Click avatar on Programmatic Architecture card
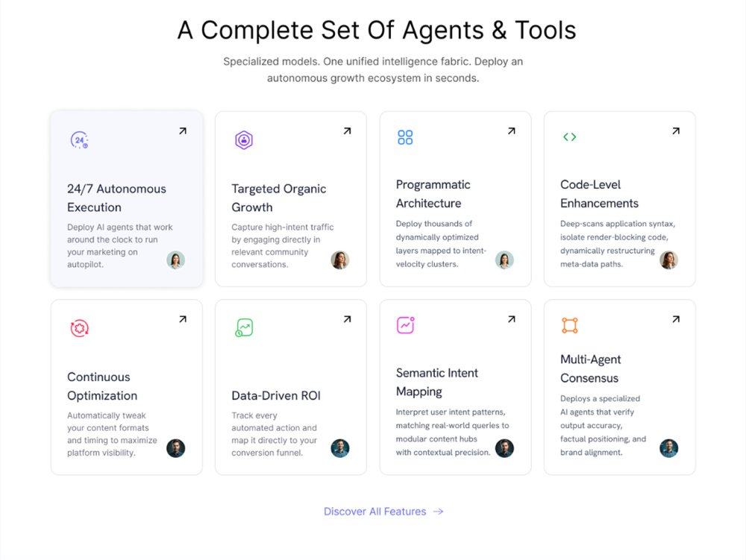 (504, 260)
